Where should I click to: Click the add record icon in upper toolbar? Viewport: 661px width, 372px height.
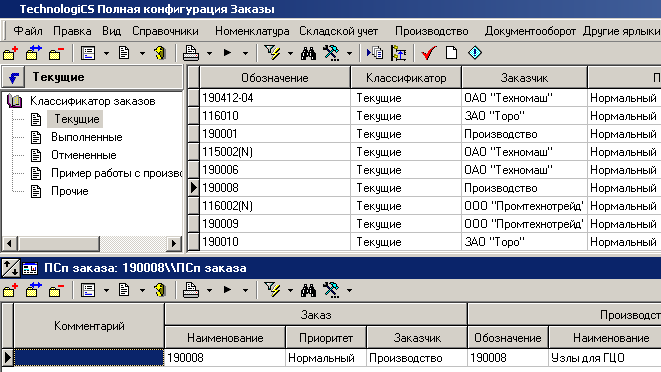(x=11, y=53)
